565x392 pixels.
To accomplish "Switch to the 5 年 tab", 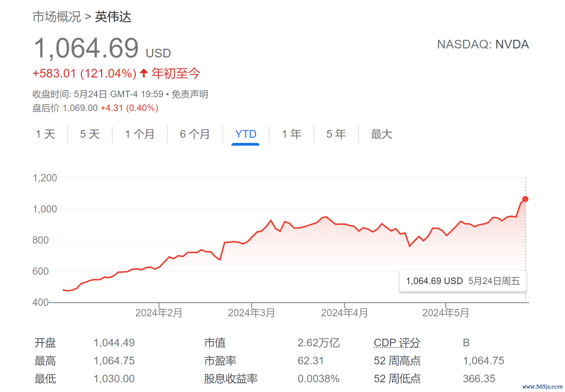I will [x=336, y=134].
